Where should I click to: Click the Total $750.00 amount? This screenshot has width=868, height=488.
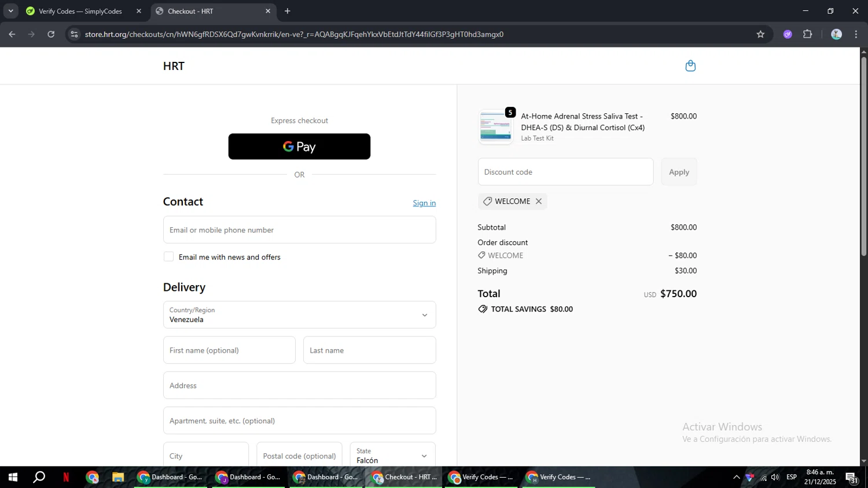678,294
